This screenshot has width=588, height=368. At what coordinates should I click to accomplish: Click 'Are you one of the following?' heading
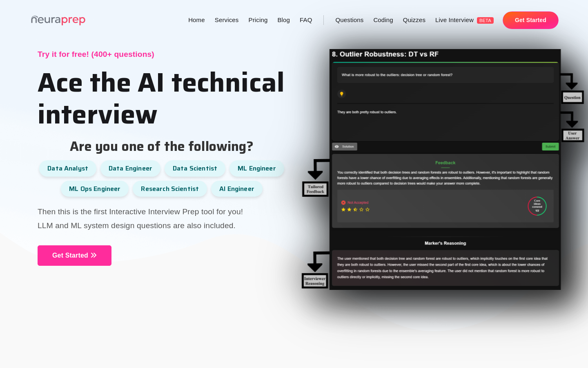click(x=161, y=146)
